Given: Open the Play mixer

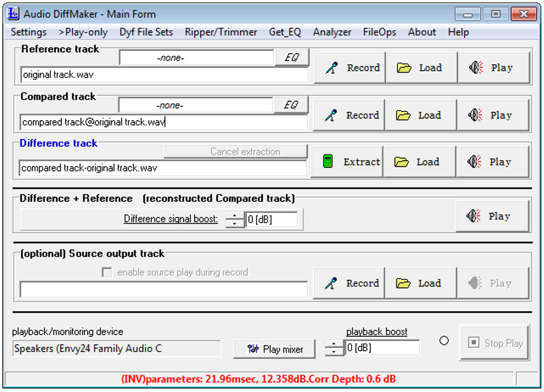Looking at the screenshot, I should 274,349.
